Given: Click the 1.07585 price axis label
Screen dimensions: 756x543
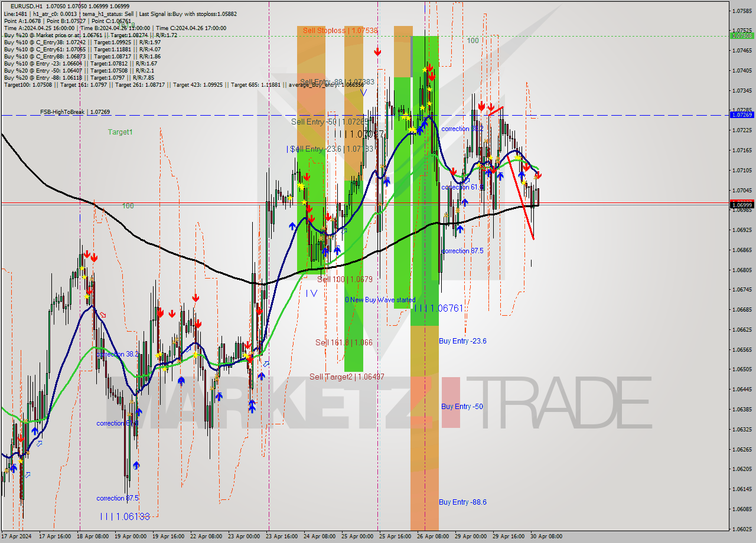Looking at the screenshot, I should click(742, 11).
